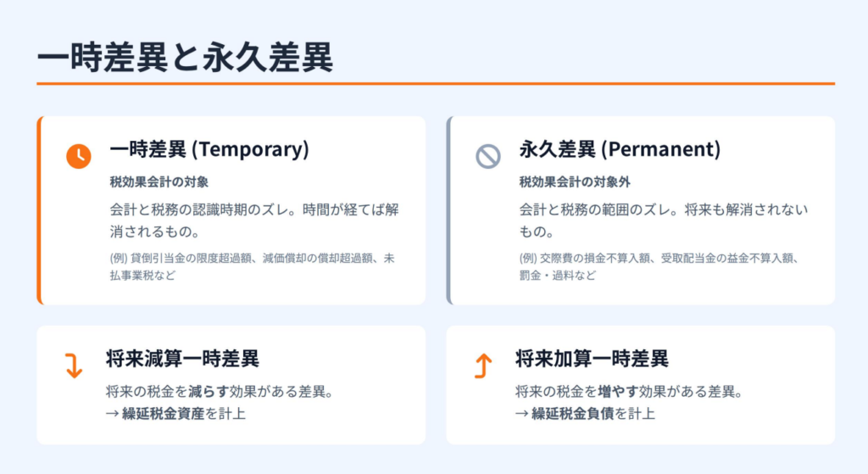The width and height of the screenshot is (868, 474).
Task: Click the 将来の税金を減らす効果 sentence
Action: (219, 392)
